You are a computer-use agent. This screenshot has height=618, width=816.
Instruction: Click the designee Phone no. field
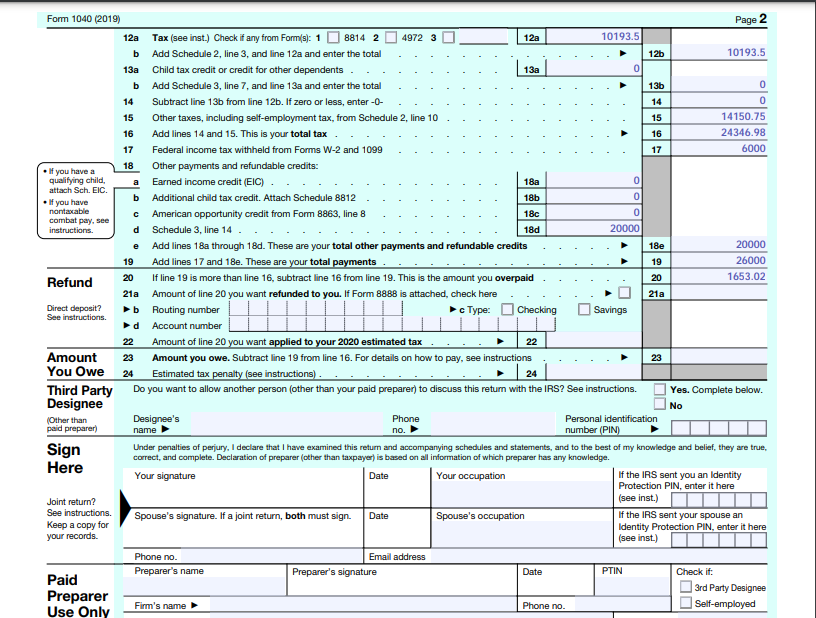click(493, 423)
